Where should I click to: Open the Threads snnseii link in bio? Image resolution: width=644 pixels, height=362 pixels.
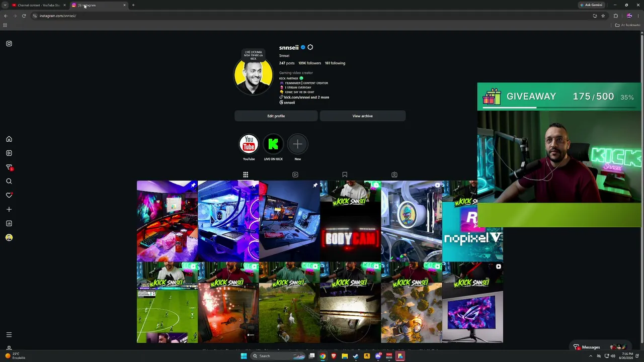point(287,103)
